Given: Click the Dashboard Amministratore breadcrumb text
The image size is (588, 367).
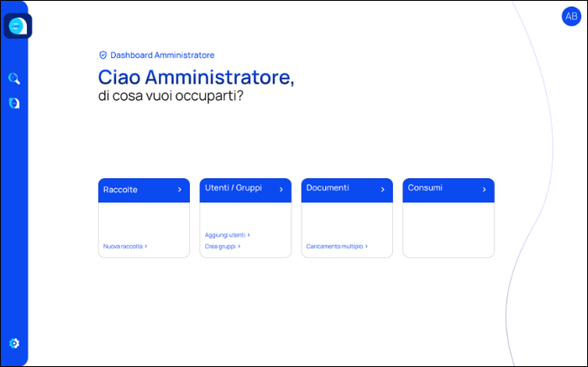Looking at the screenshot, I should (x=162, y=55).
